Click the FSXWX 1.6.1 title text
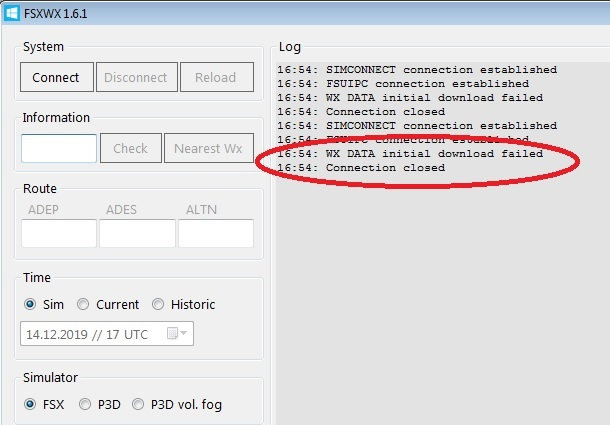This screenshot has width=610, height=425. tap(56, 14)
